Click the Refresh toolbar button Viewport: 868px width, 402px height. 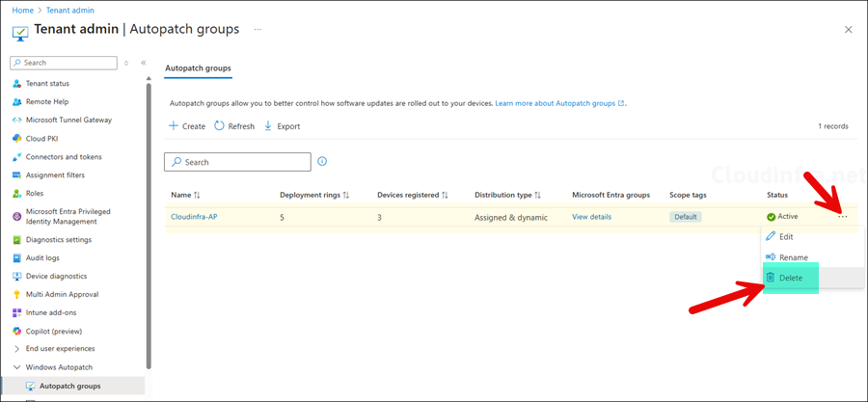[234, 126]
